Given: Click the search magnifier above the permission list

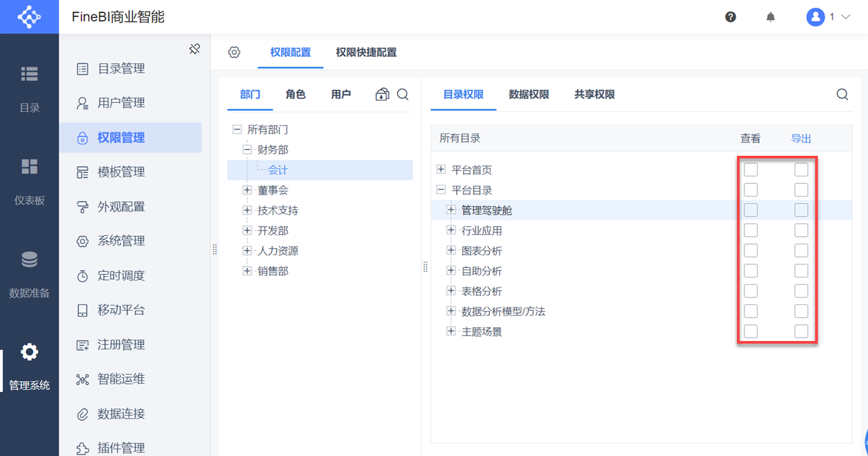Looking at the screenshot, I should point(842,94).
